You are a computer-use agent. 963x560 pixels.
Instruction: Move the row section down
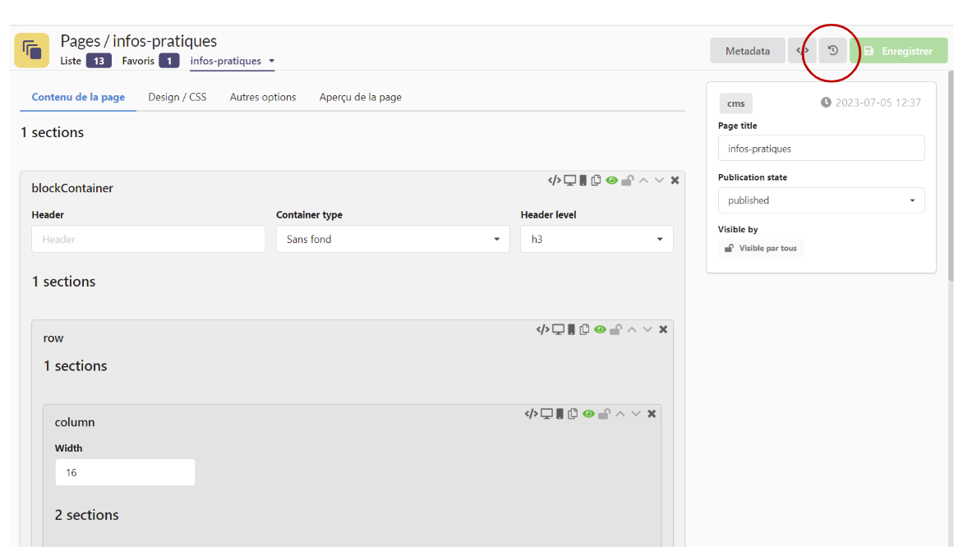pyautogui.click(x=647, y=329)
